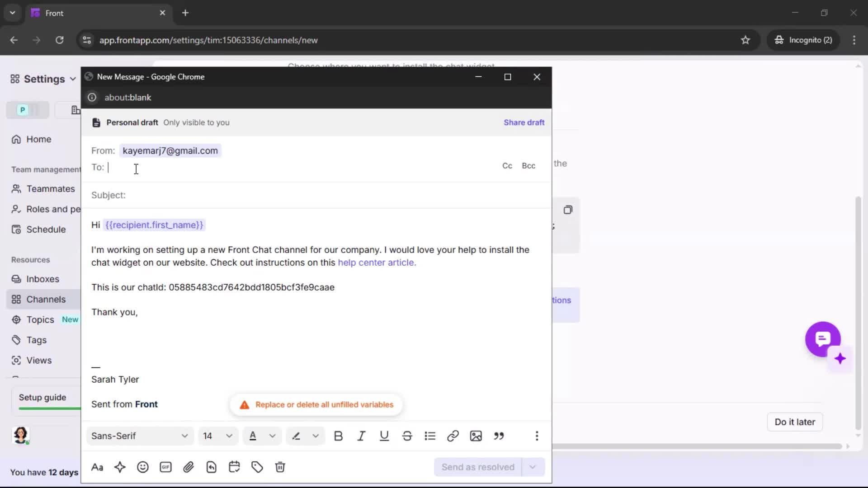Toggle italic formatting
This screenshot has height=488, width=868.
(x=361, y=436)
